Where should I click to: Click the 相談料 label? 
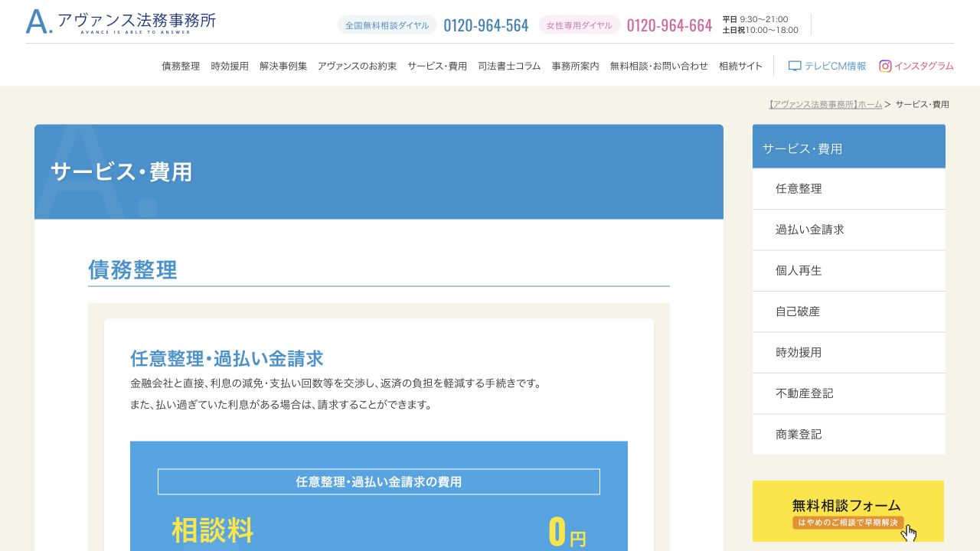[212, 530]
